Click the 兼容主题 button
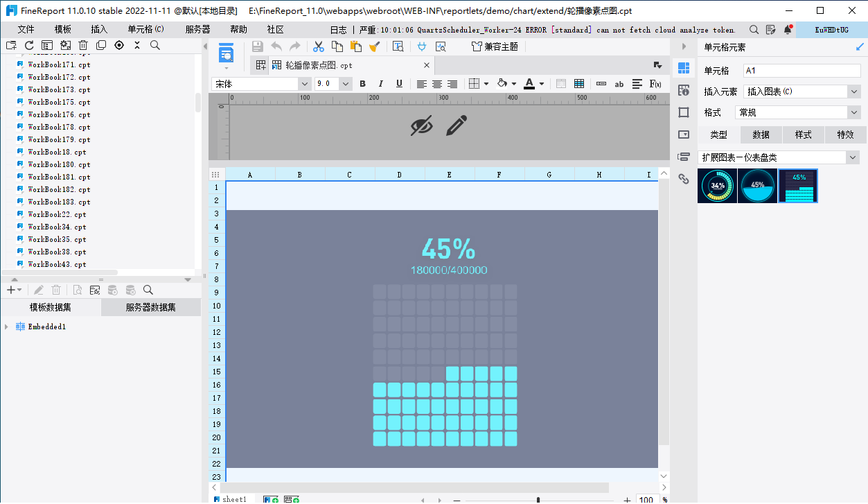Screen dimensions: 868x504 click(x=495, y=46)
